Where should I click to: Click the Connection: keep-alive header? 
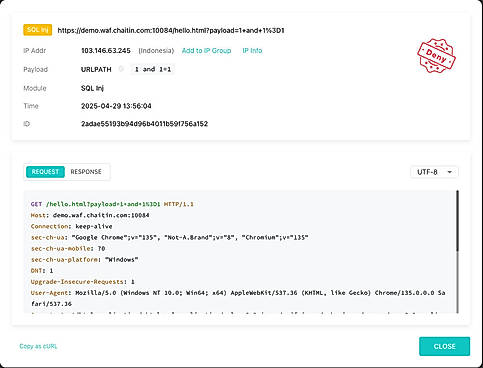point(71,226)
